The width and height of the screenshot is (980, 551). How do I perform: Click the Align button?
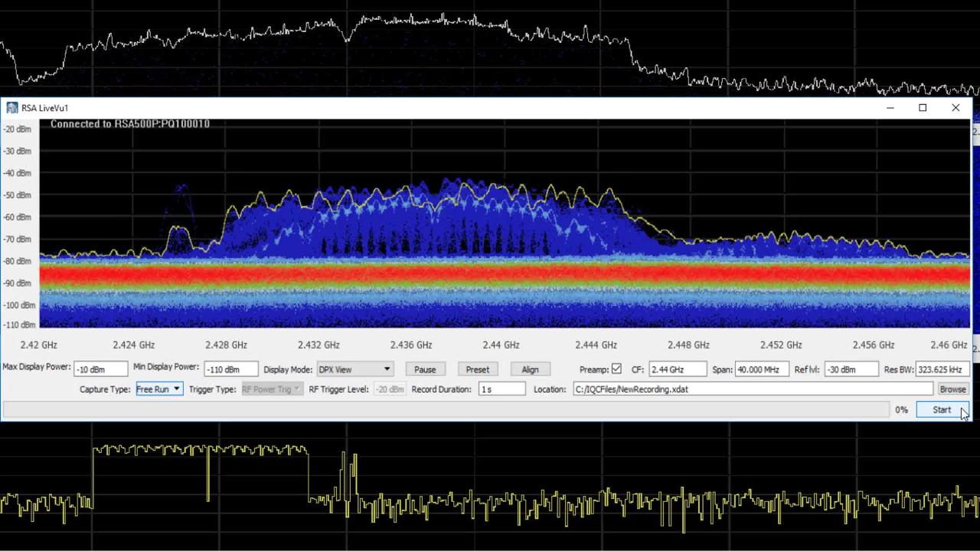pyautogui.click(x=530, y=370)
